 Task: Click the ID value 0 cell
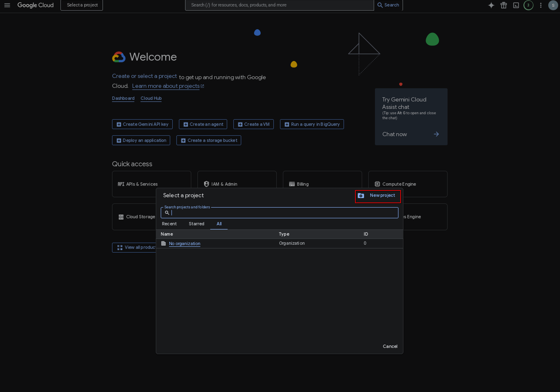(x=365, y=243)
